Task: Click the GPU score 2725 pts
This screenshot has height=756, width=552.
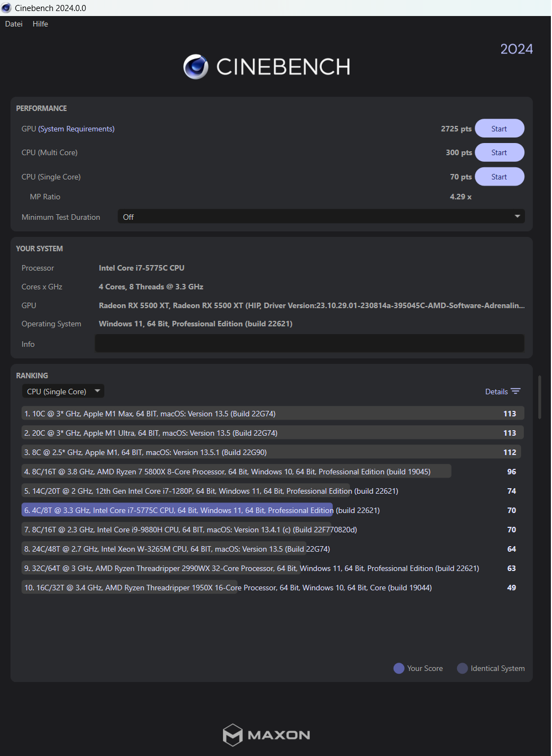Action: pos(456,129)
